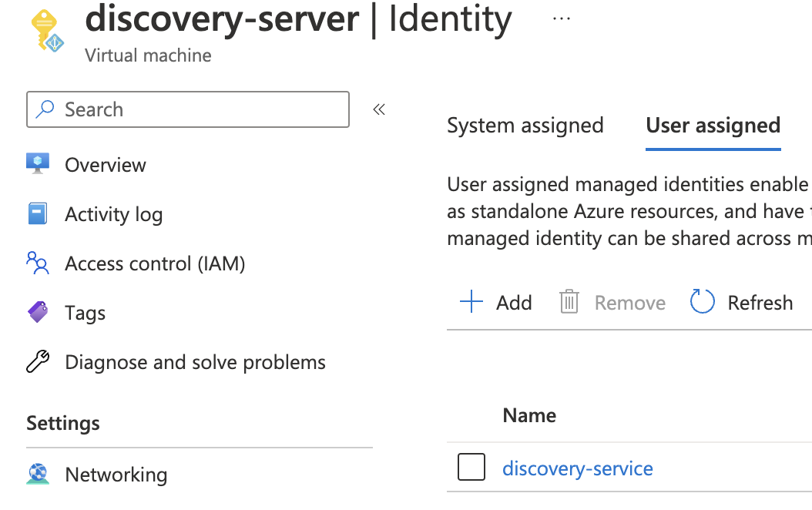Image resolution: width=812 pixels, height=510 pixels.
Task: Open the Overview page icon
Action: coord(36,164)
